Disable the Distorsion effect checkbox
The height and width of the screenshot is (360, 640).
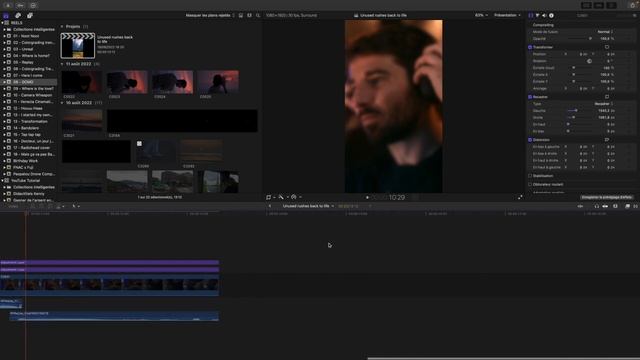[x=530, y=140]
